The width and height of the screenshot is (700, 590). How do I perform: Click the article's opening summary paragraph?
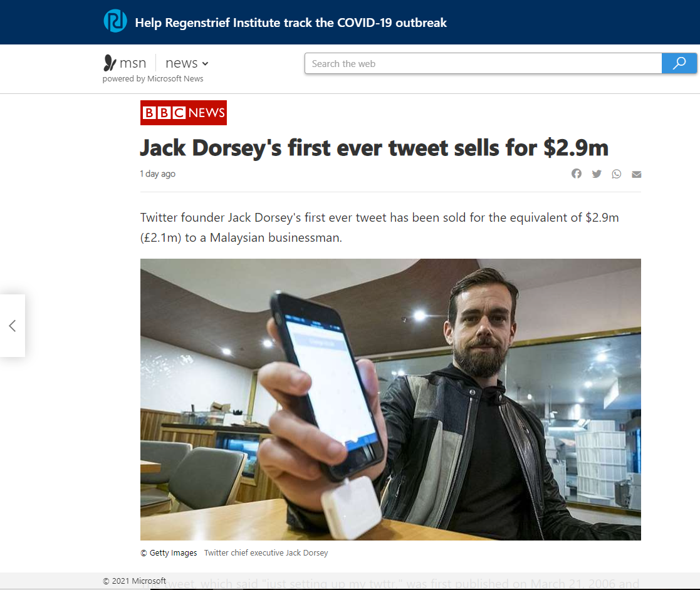click(x=380, y=227)
